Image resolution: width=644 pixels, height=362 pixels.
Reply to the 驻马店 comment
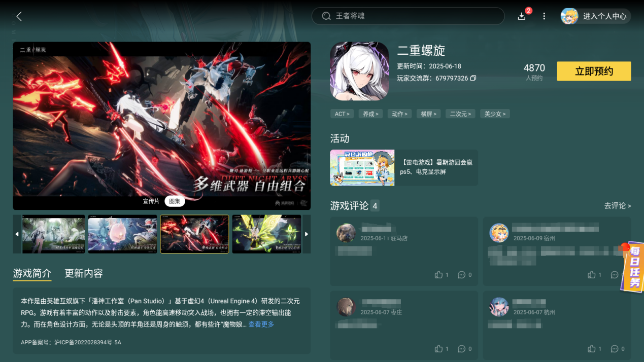(461, 275)
